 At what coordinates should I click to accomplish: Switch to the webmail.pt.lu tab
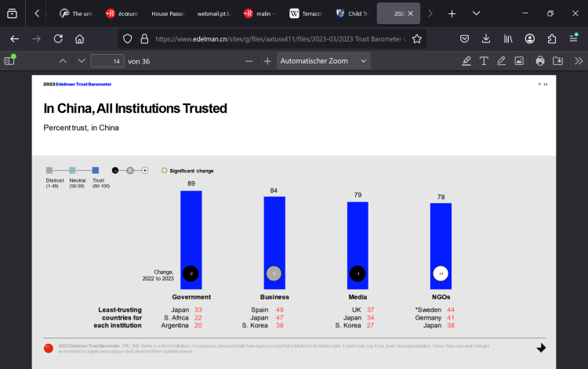pos(214,13)
